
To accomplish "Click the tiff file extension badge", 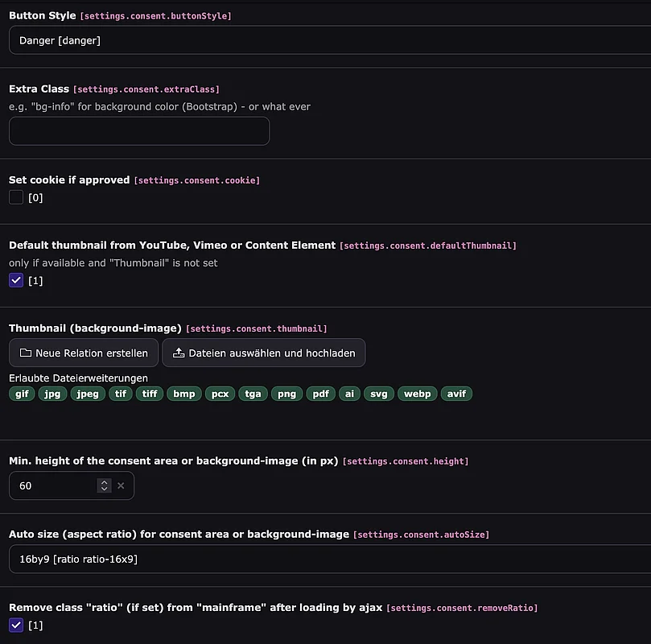I will (x=150, y=394).
